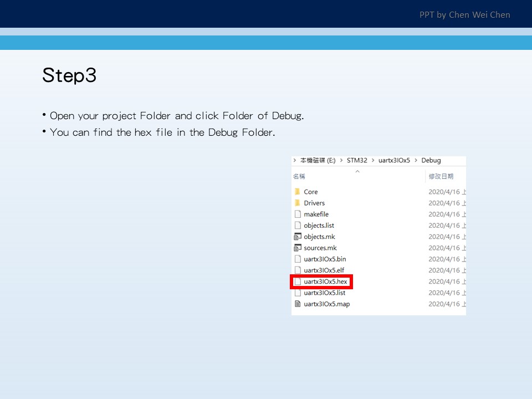Open the Core folder icon
The image size is (532, 399).
point(297,192)
